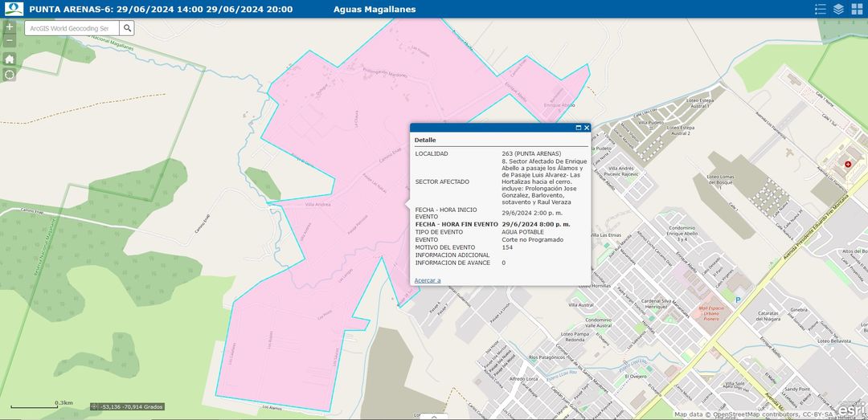Expand the attribute table at bottom
The width and height of the screenshot is (868, 420).
point(434,417)
